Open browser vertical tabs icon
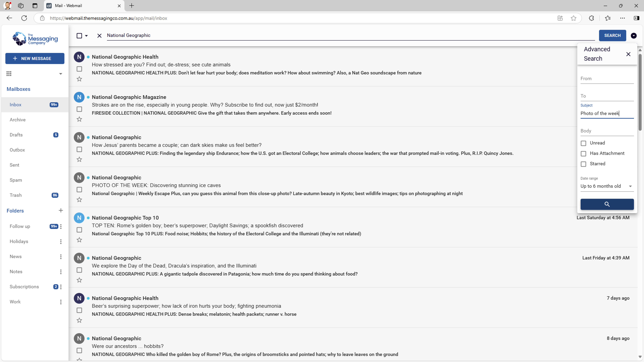This screenshot has height=362, width=644. pos(35,6)
